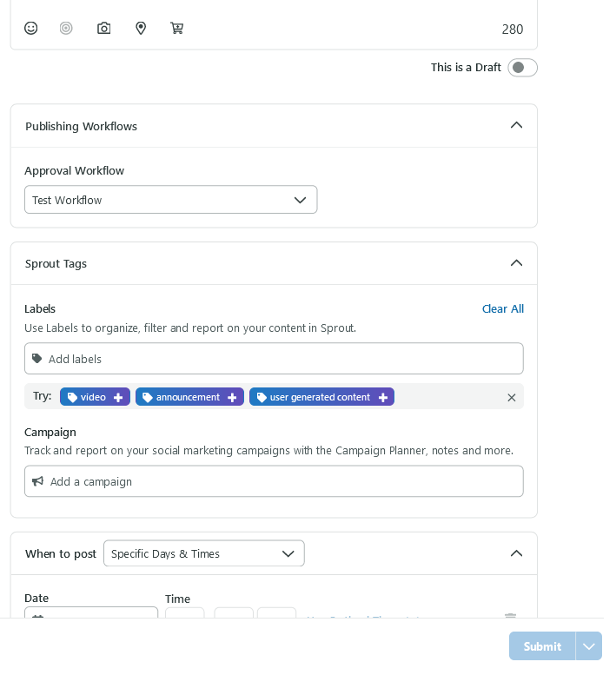The image size is (616, 675).
Task: Collapse the Sprout Tags section
Action: click(516, 263)
